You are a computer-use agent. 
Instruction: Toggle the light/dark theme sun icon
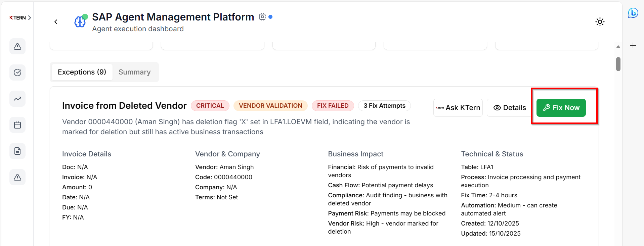[600, 22]
